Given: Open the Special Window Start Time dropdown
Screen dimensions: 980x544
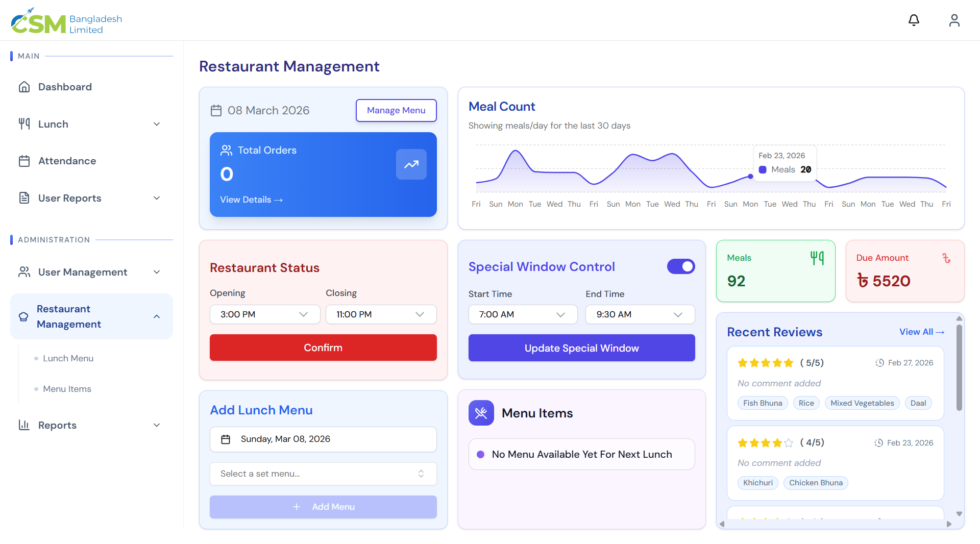Looking at the screenshot, I should tap(523, 314).
